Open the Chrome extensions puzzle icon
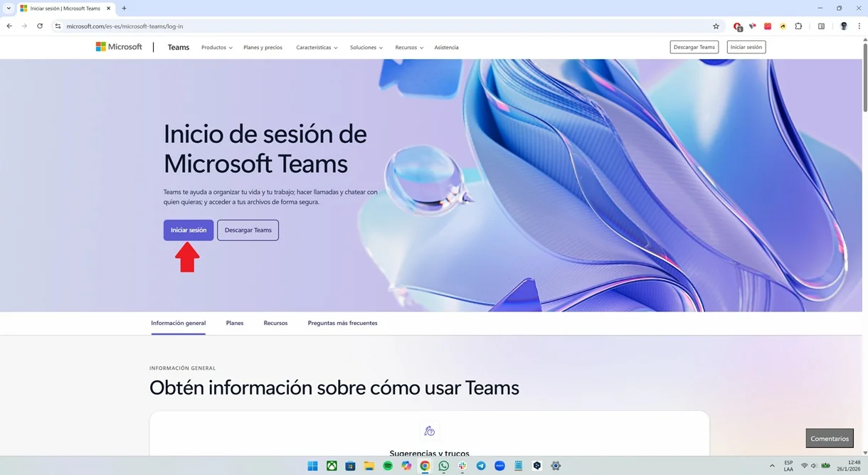The image size is (868, 475). pos(798,26)
